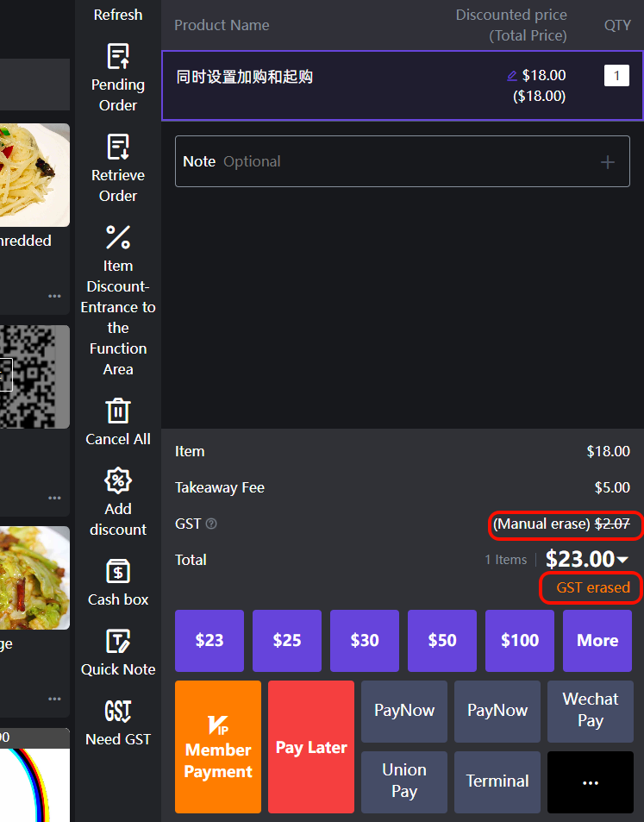Click the GST help question icon
The width and height of the screenshot is (644, 822).
click(211, 524)
